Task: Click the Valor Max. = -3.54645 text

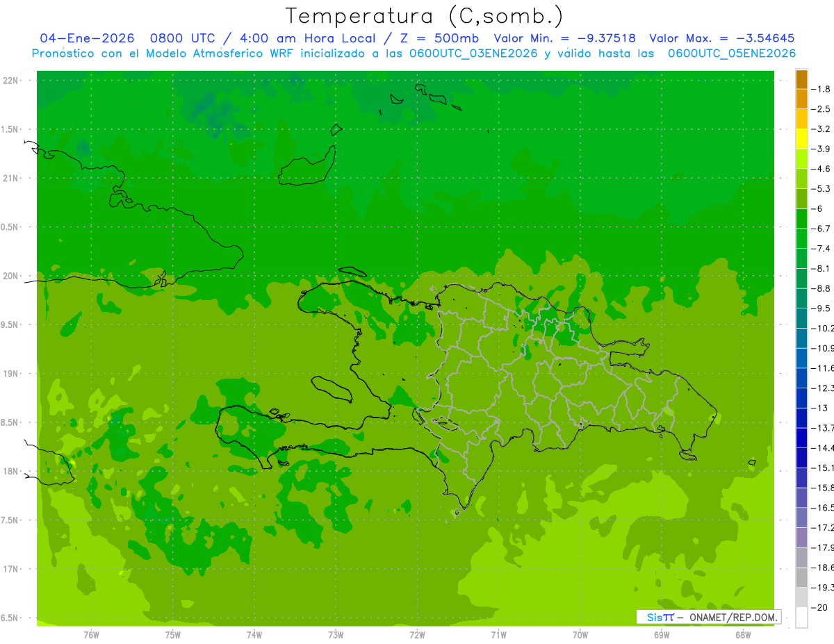Action: click(x=721, y=38)
